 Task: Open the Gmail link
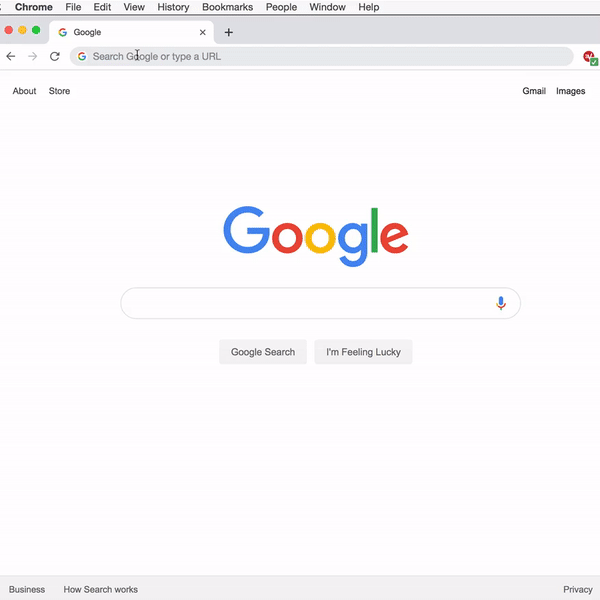pyautogui.click(x=534, y=91)
